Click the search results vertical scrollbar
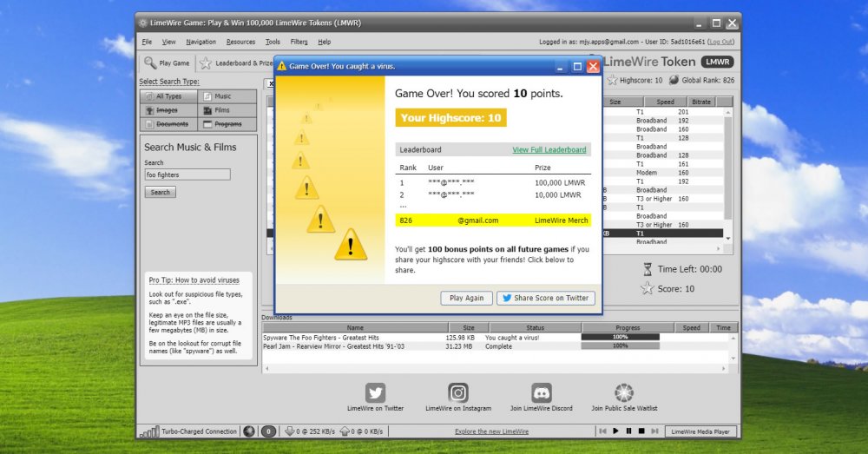The width and height of the screenshot is (868, 454). (728, 175)
